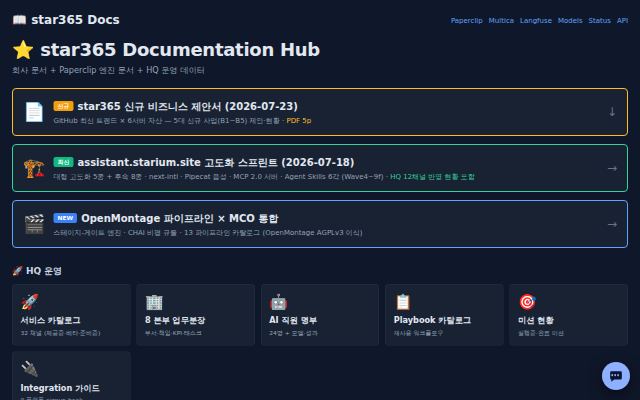Image resolution: width=640 pixels, height=400 pixels.
Task: Go to the Langfuse nav link
Action: point(536,20)
